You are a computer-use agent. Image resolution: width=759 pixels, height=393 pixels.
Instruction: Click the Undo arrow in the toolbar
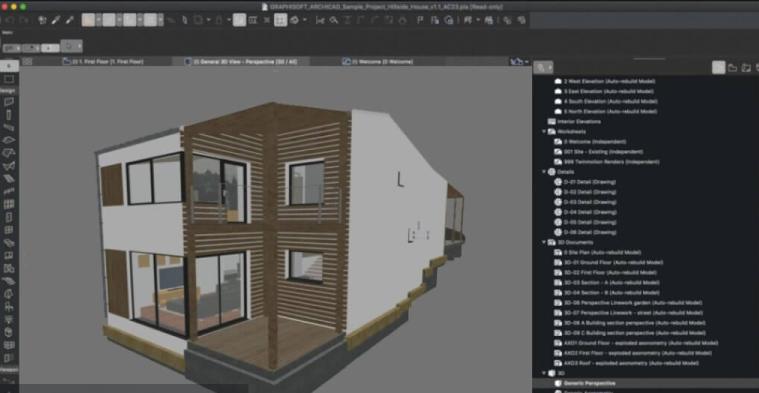pyautogui.click(x=10, y=20)
